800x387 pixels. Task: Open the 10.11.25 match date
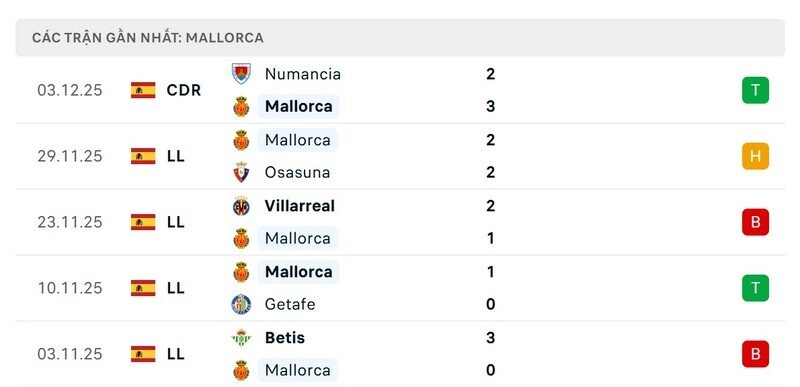click(70, 288)
